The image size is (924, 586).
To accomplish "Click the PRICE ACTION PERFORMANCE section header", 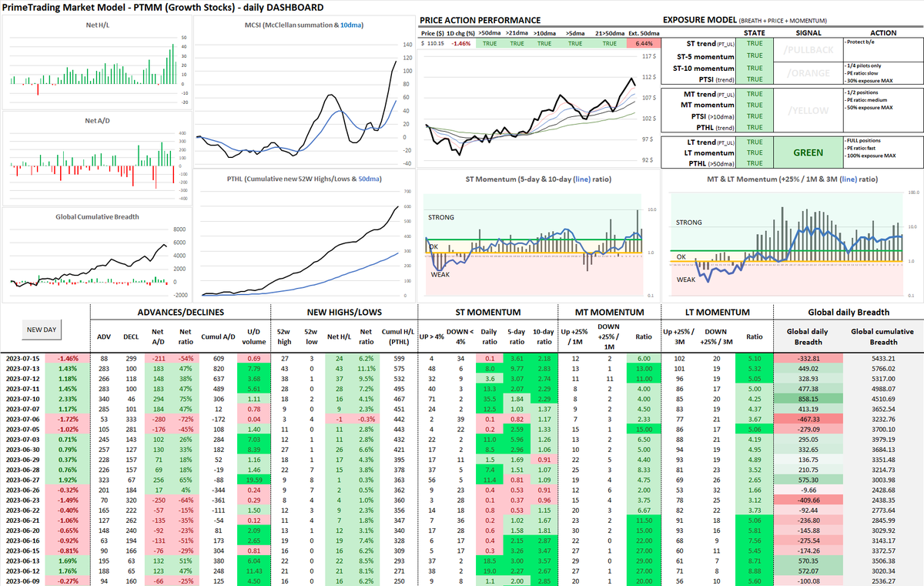I will click(x=480, y=20).
